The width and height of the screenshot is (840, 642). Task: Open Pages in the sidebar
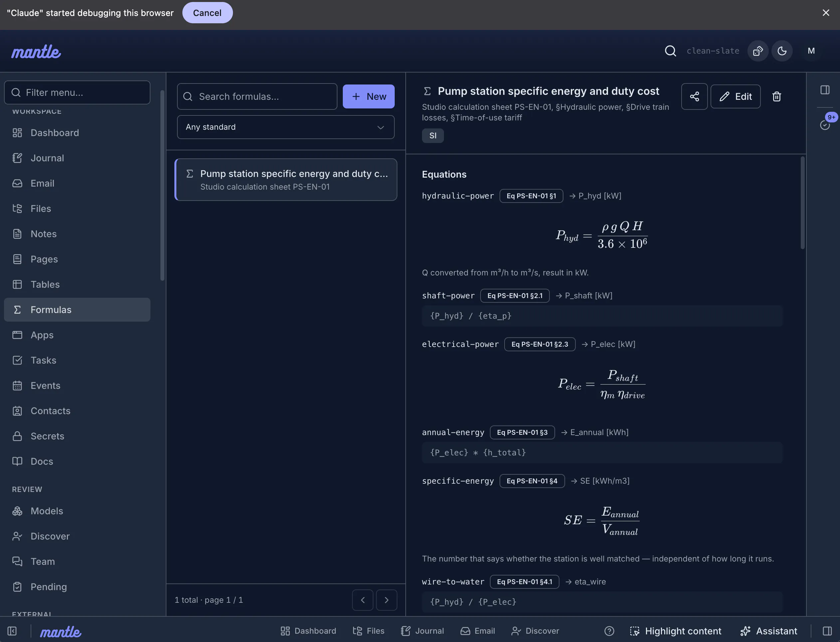coord(77,259)
